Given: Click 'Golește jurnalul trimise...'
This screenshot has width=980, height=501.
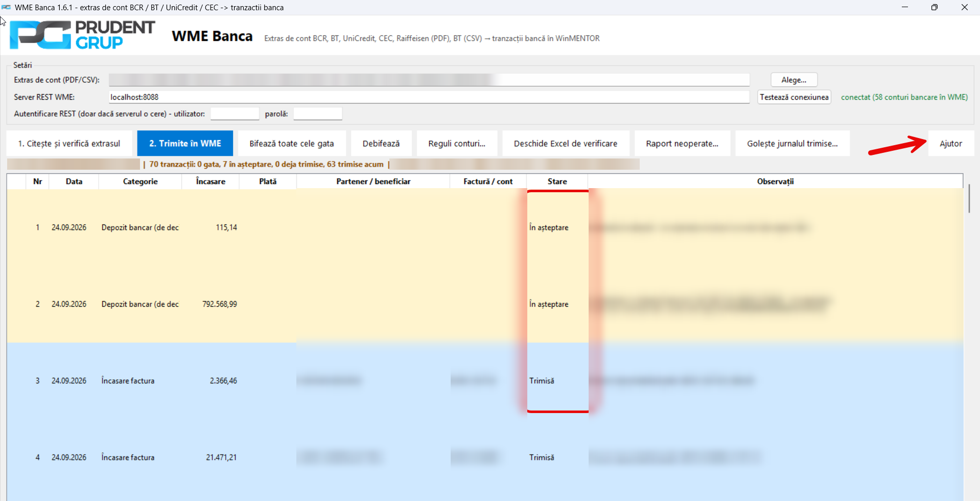Looking at the screenshot, I should (x=792, y=144).
